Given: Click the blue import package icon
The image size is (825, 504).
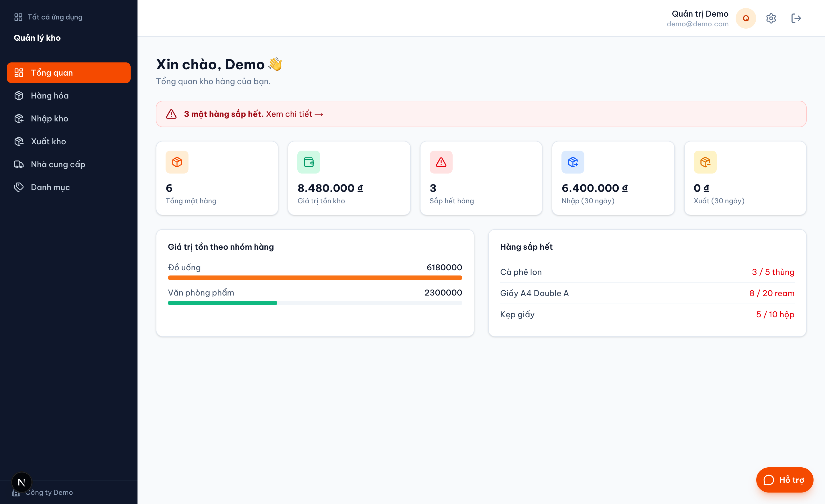Looking at the screenshot, I should pos(573,162).
